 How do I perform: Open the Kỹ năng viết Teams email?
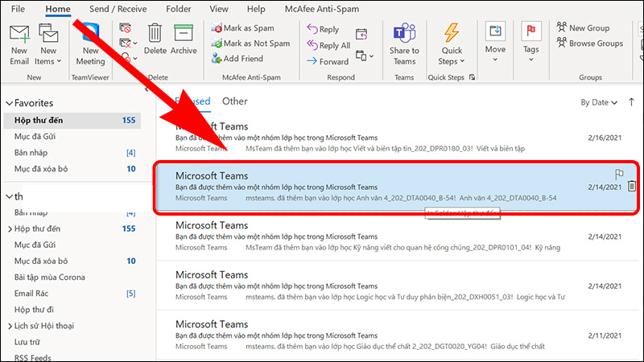coord(397,237)
